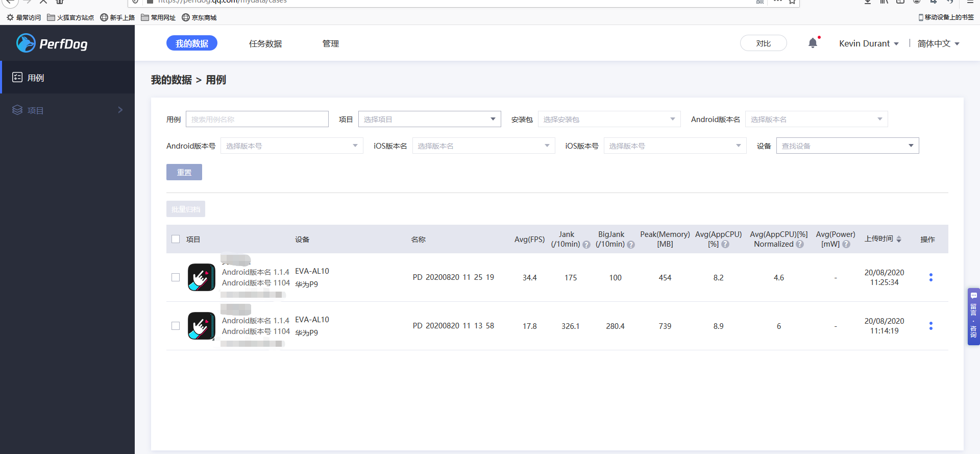This screenshot has height=454, width=980.
Task: Show help for Avg(Power) column
Action: click(x=846, y=245)
